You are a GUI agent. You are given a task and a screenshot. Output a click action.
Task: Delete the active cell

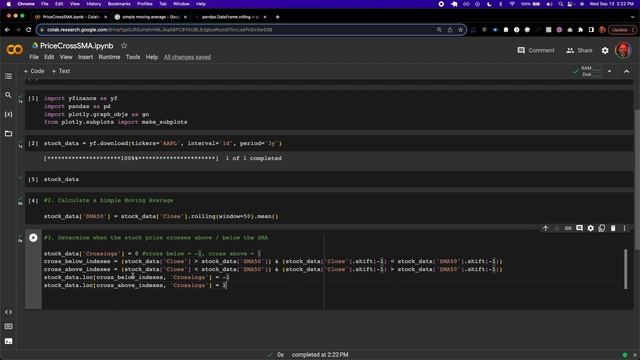point(613,228)
